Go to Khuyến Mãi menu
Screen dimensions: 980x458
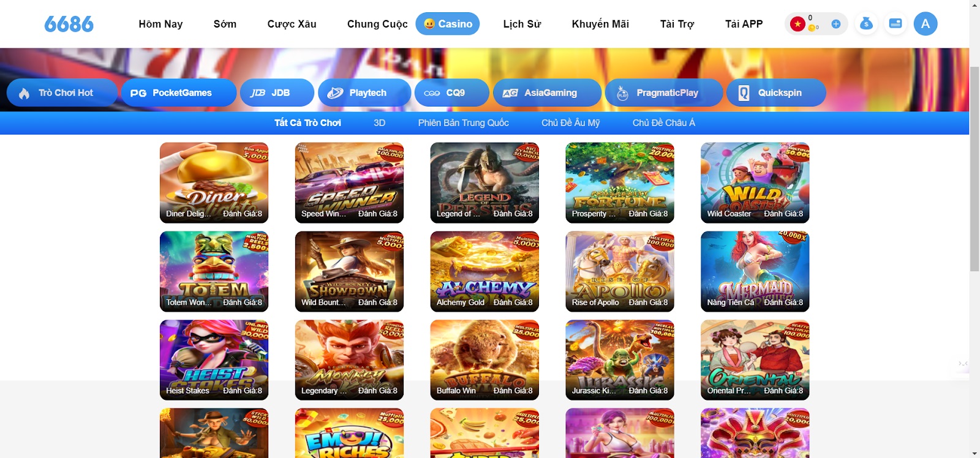[600, 24]
